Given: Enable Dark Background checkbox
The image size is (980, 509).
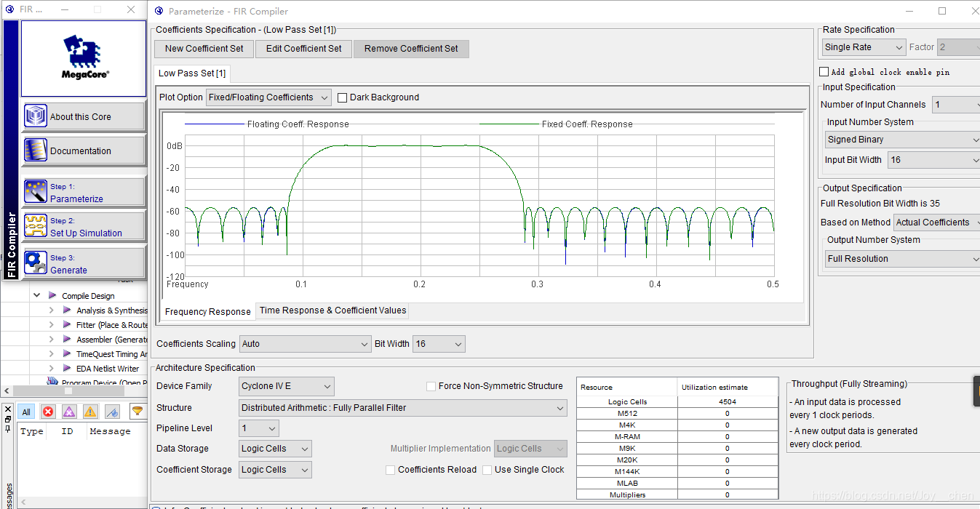Looking at the screenshot, I should (342, 97).
